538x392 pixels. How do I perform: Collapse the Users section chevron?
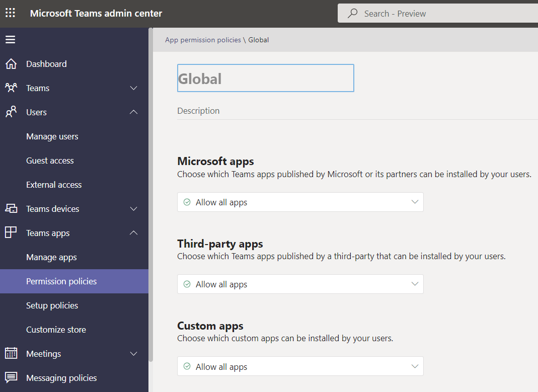[133, 112]
